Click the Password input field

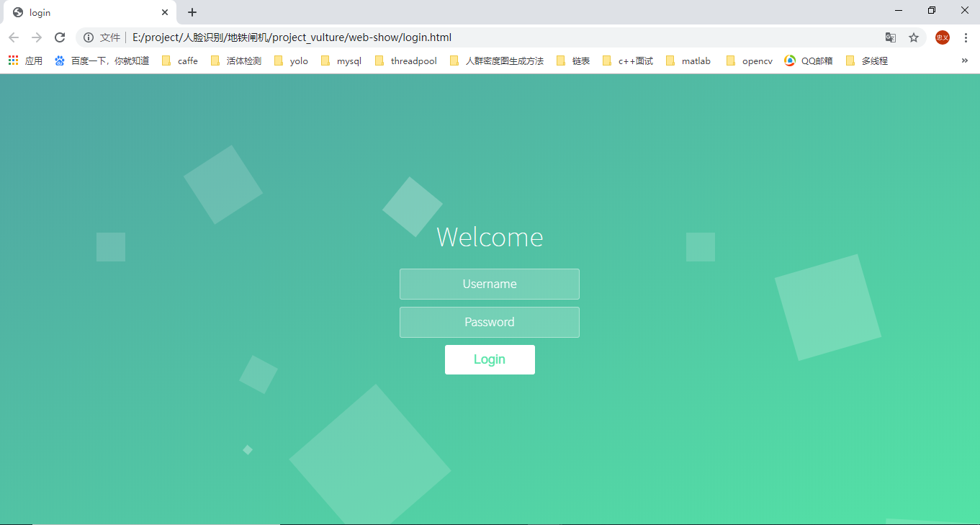(x=490, y=322)
